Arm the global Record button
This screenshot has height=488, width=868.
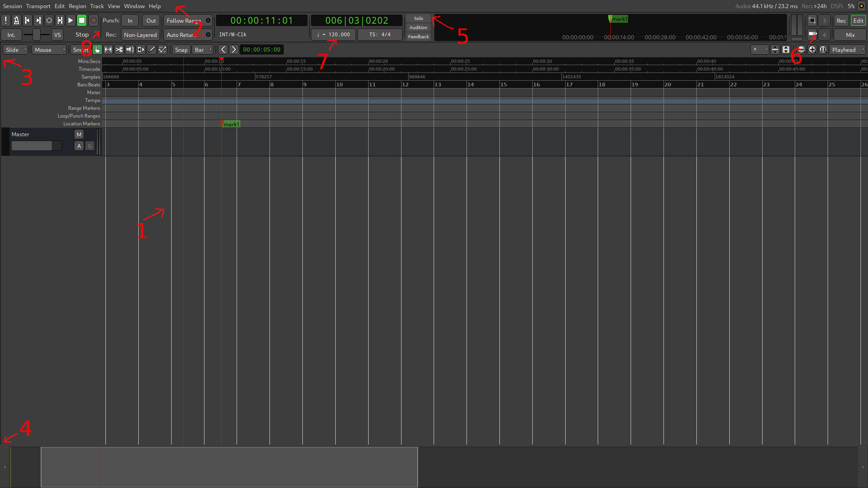(94, 20)
